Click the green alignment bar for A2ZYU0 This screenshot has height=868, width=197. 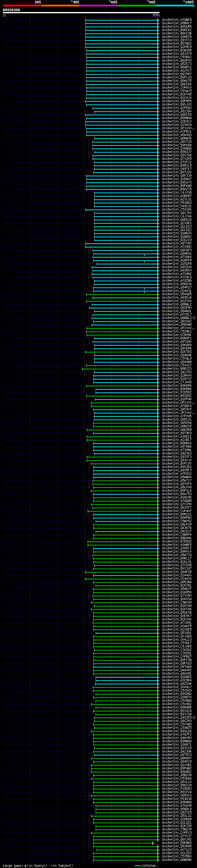(123, 301)
